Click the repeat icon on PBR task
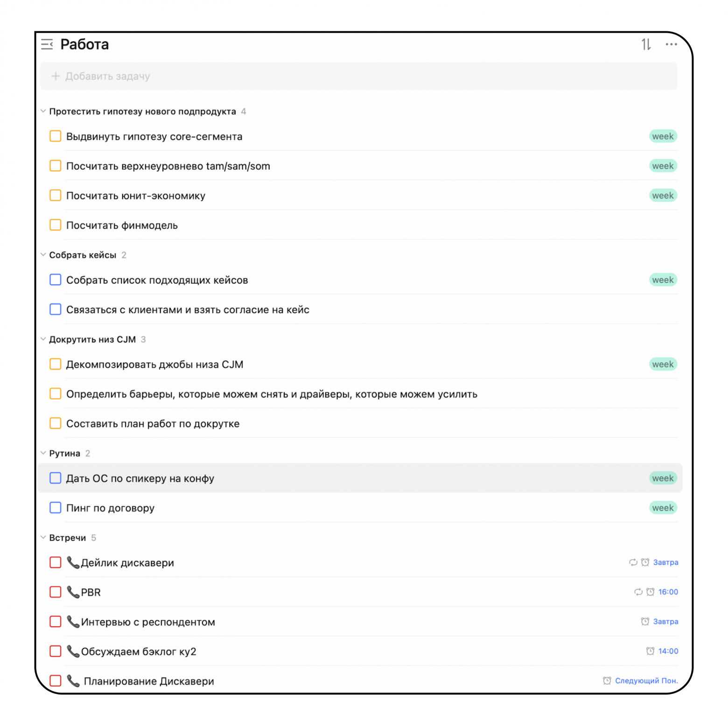Screen dimensions: 728x728 tap(638, 592)
